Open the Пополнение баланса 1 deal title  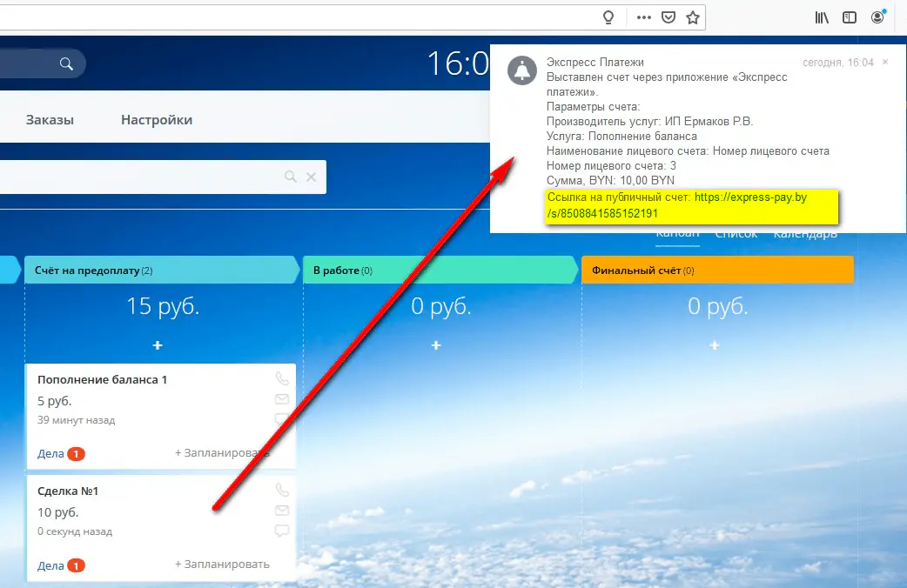102,380
